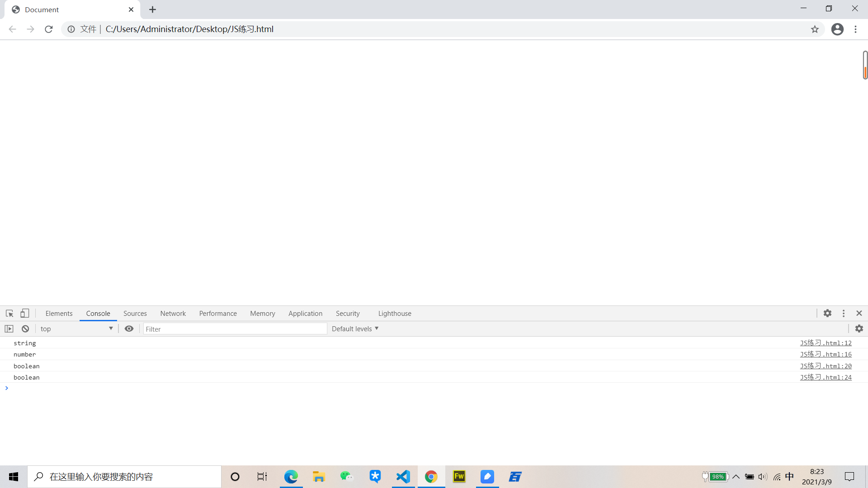This screenshot has width=868, height=488.
Task: Bookmark this page with the star icon
Action: (x=815, y=29)
